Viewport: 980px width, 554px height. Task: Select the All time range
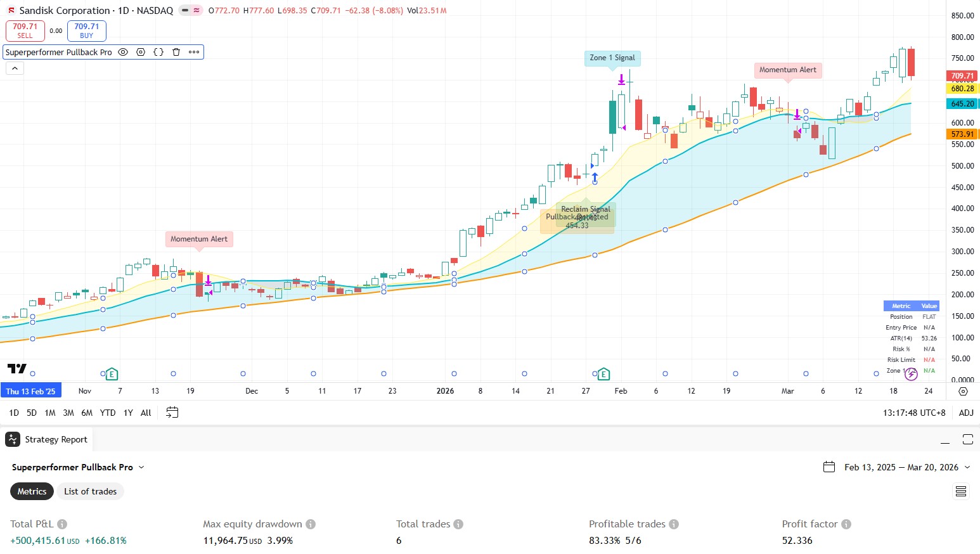(x=146, y=413)
